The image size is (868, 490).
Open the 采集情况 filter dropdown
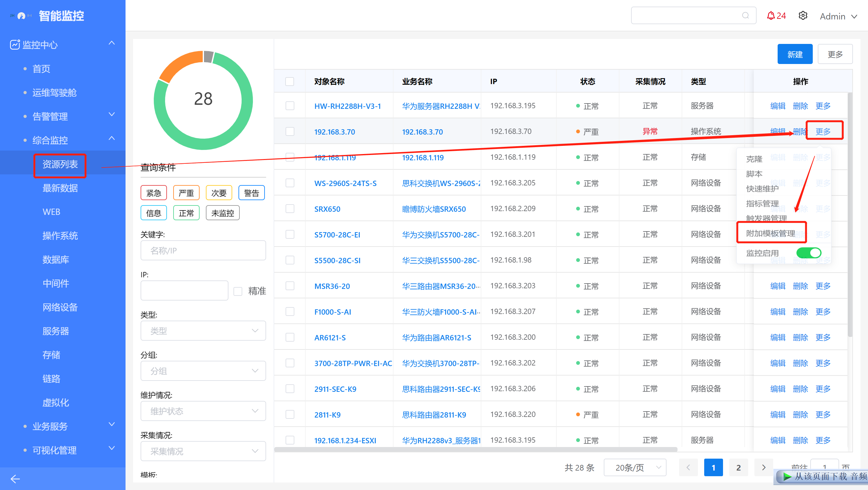tap(203, 451)
